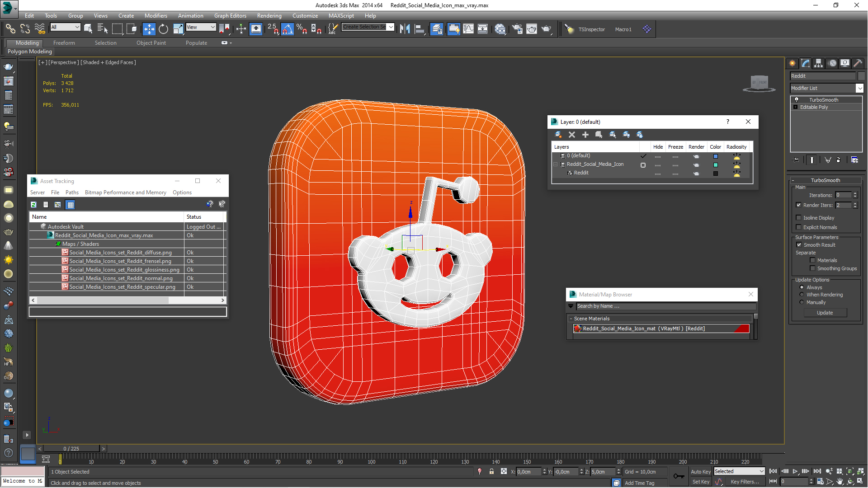
Task: Open Render Setup teapot icon
Action: [x=517, y=29]
